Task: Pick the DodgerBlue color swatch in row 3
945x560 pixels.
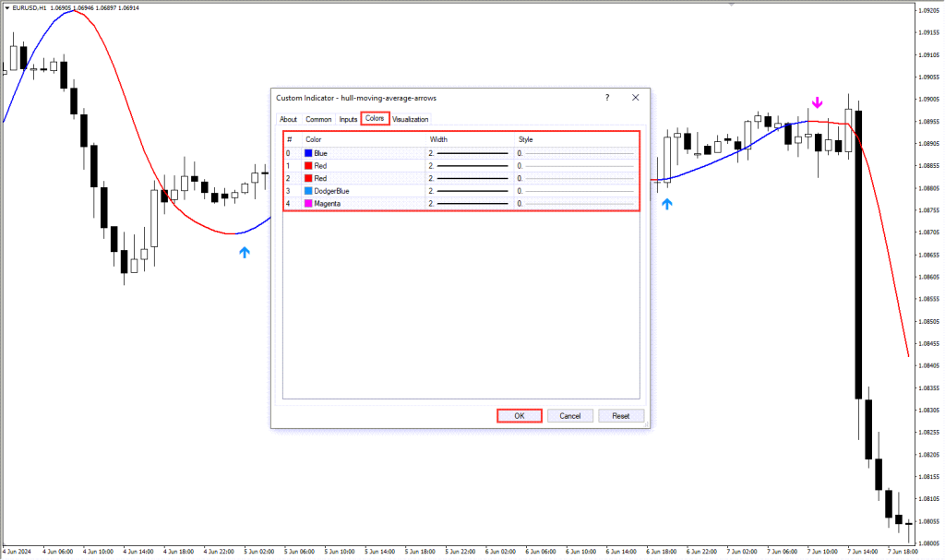Action: click(x=308, y=191)
